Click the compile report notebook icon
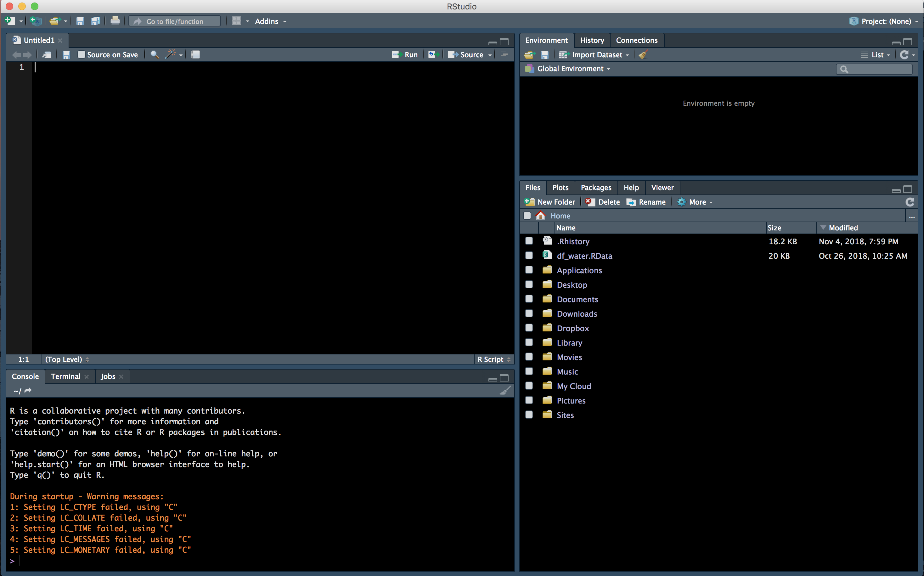The width and height of the screenshot is (924, 576). click(x=195, y=54)
